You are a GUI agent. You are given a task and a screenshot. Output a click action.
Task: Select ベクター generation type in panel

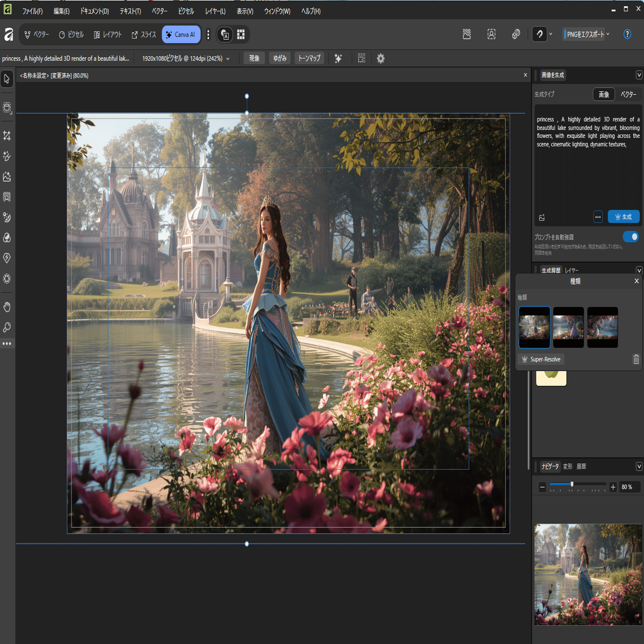point(628,95)
